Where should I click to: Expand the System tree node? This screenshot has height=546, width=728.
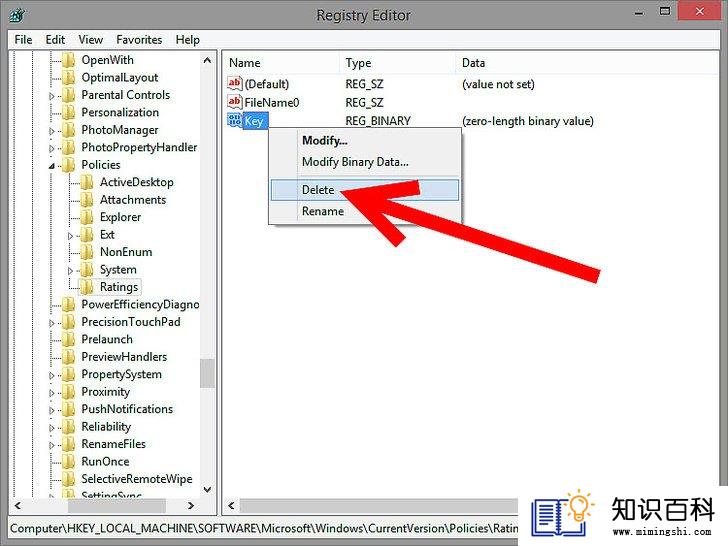pyautogui.click(x=70, y=271)
